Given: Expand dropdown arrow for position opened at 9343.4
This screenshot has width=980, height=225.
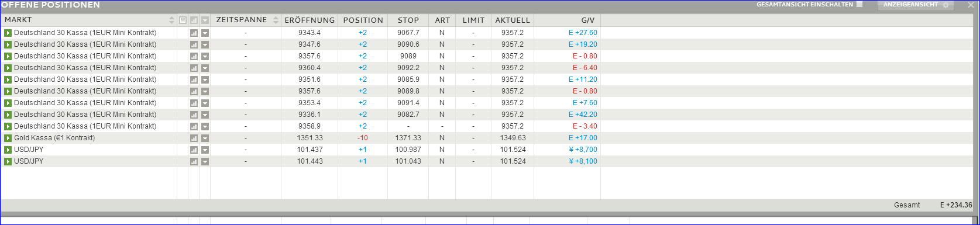Looking at the screenshot, I should (205, 33).
